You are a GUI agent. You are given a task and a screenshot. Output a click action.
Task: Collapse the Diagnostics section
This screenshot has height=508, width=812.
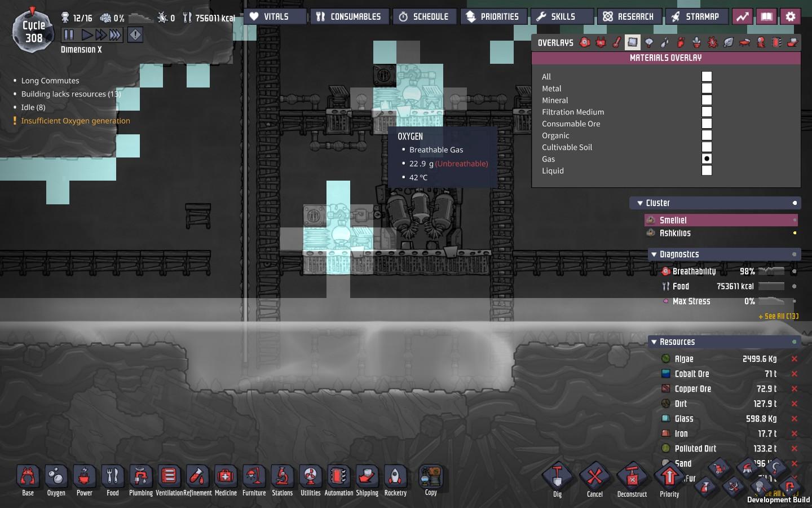click(x=654, y=255)
